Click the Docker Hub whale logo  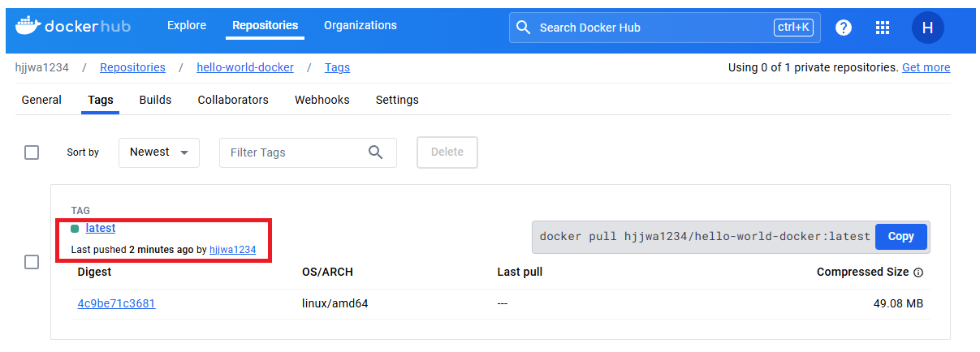[26, 27]
